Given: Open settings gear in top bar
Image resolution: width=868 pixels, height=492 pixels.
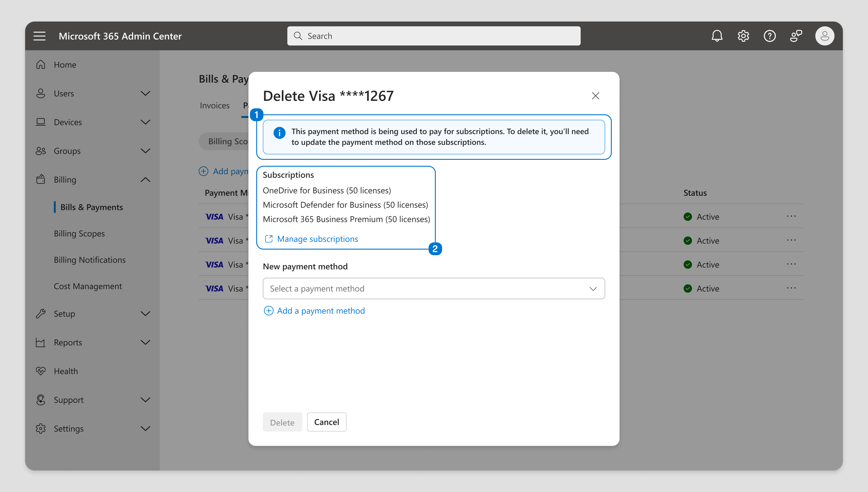Looking at the screenshot, I should [743, 36].
